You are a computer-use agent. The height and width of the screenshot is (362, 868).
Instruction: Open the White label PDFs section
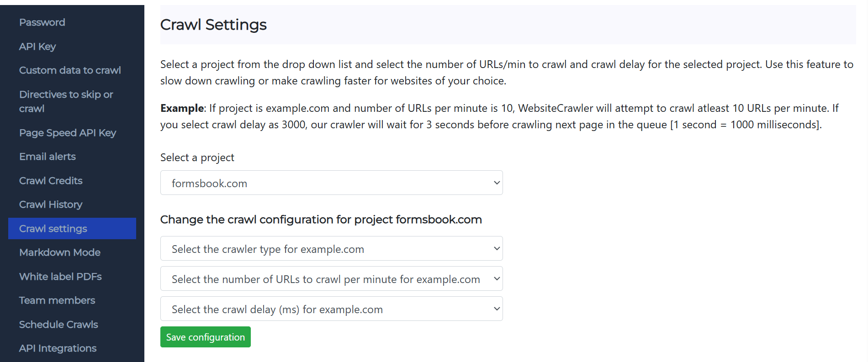coord(60,276)
